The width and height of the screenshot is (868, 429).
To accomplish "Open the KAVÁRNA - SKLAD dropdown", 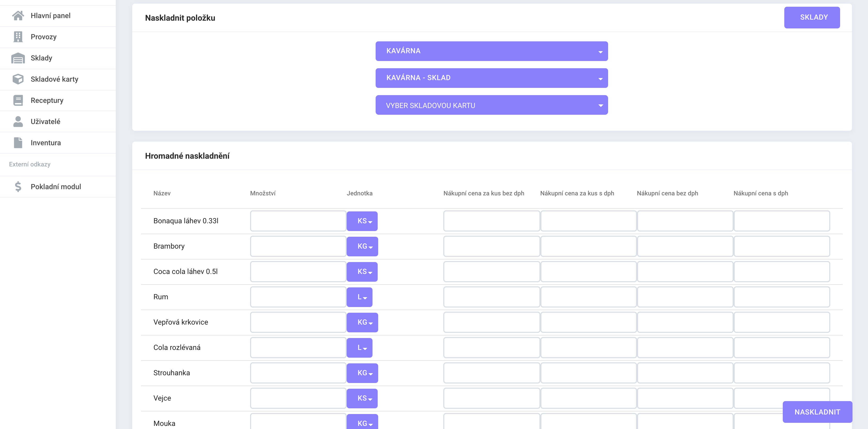I will [x=492, y=78].
